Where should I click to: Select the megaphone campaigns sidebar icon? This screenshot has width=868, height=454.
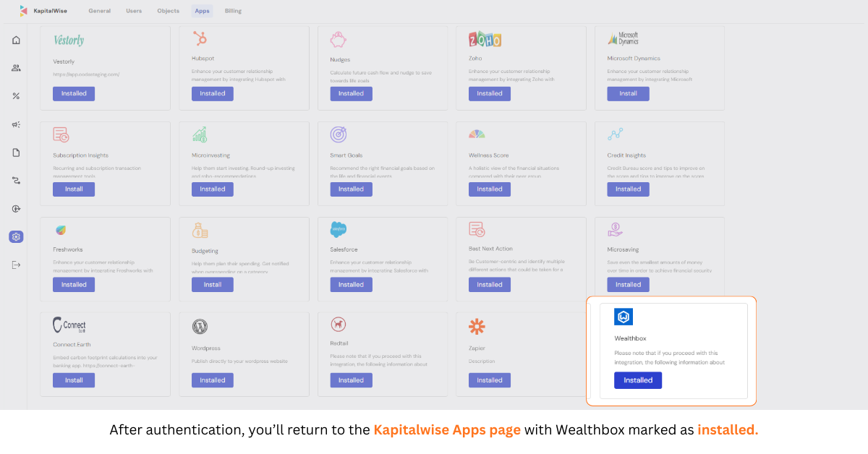coord(16,124)
